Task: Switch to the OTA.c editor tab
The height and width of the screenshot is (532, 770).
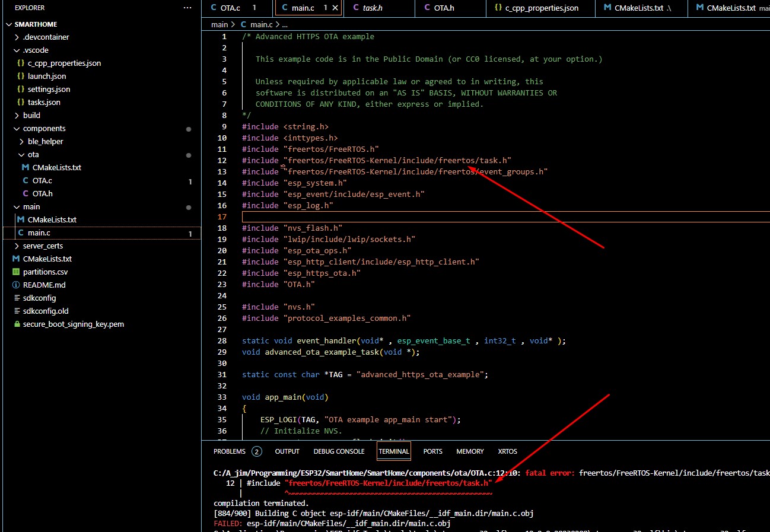Action: [237, 8]
